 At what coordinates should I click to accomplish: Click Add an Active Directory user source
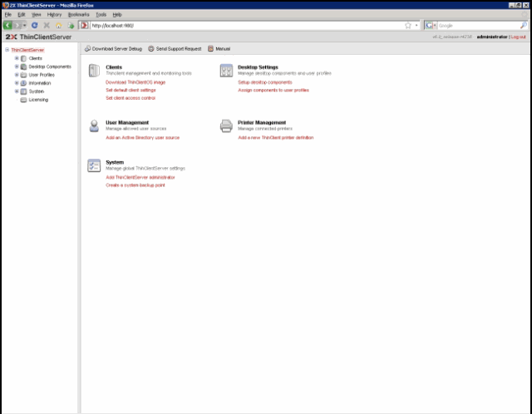142,137
